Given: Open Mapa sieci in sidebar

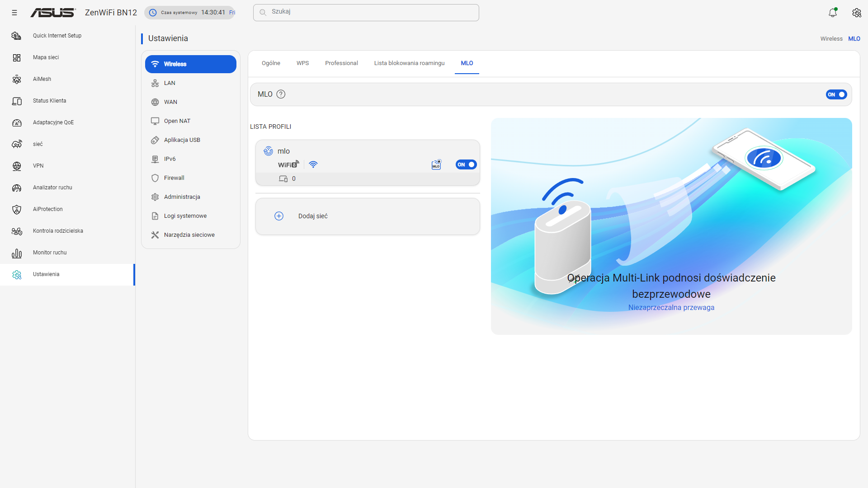Looking at the screenshot, I should pyautogui.click(x=68, y=57).
